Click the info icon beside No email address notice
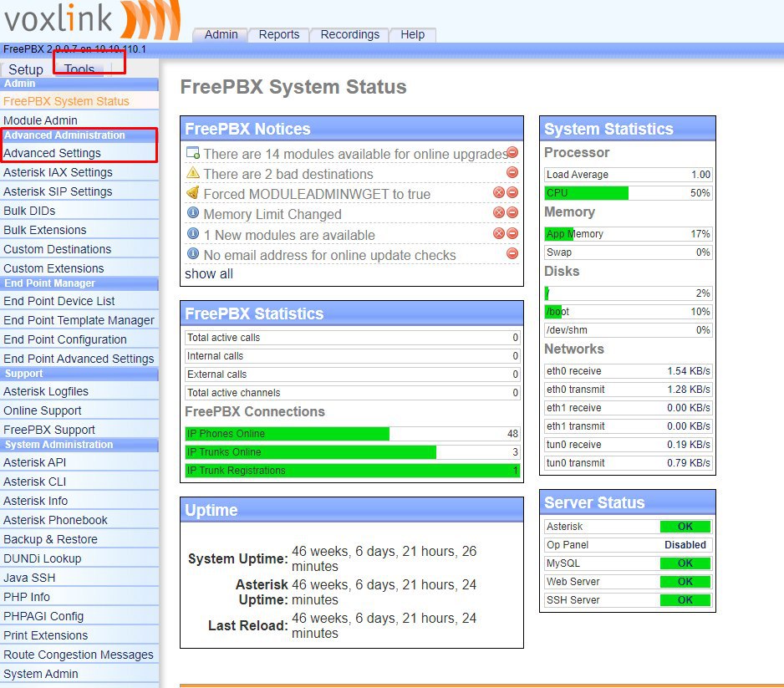The height and width of the screenshot is (688, 784). tap(192, 253)
